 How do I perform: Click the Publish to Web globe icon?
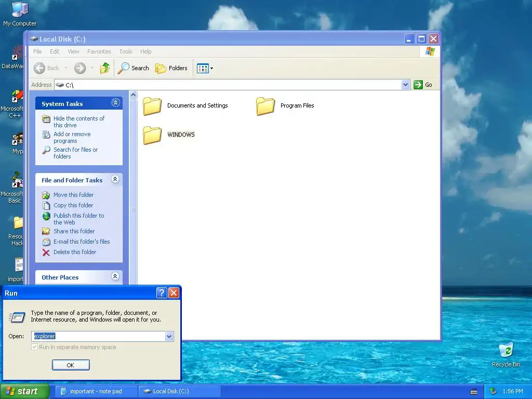46,216
